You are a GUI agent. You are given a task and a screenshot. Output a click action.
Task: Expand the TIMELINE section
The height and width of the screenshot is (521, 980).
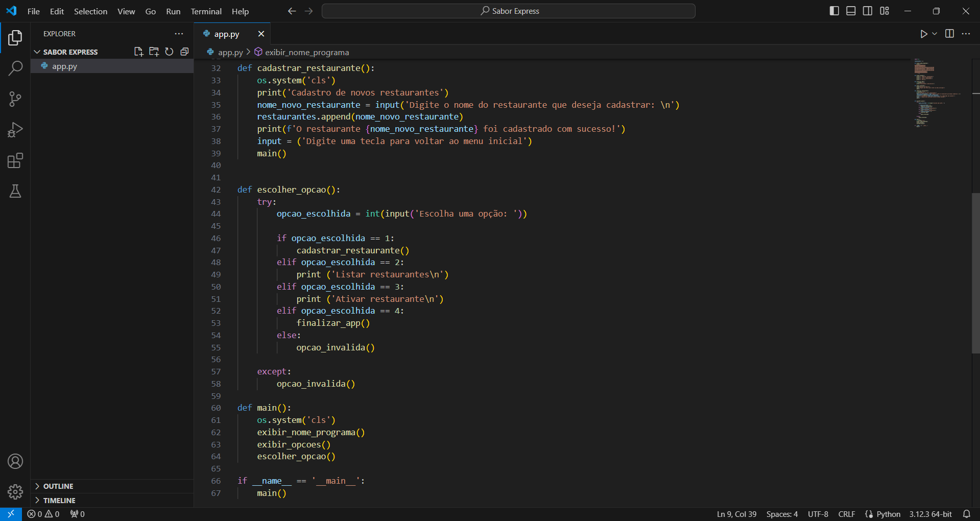click(59, 501)
